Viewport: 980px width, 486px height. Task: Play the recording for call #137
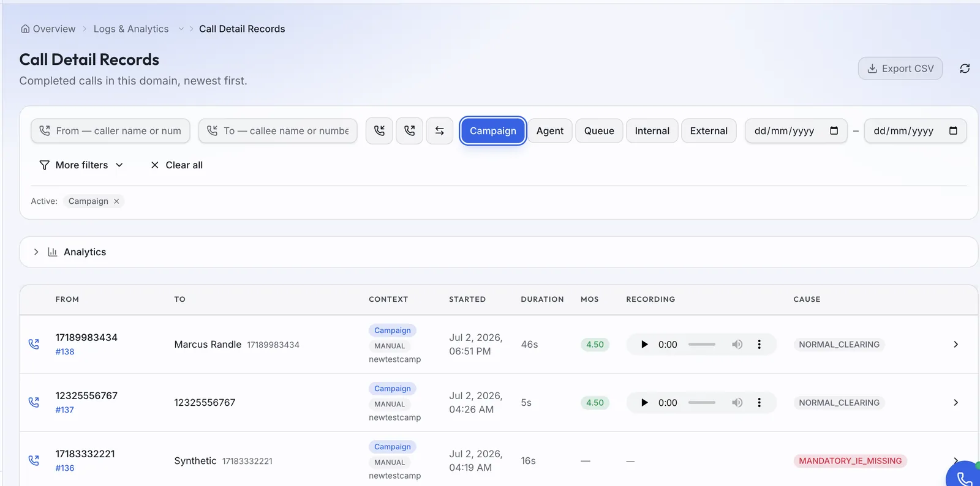point(644,403)
